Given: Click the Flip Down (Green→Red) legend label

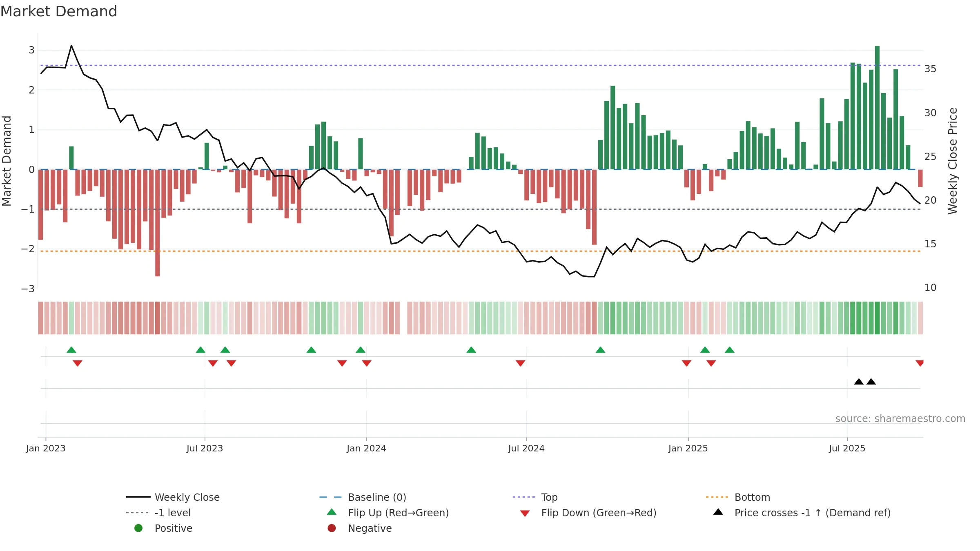Looking at the screenshot, I should [599, 513].
